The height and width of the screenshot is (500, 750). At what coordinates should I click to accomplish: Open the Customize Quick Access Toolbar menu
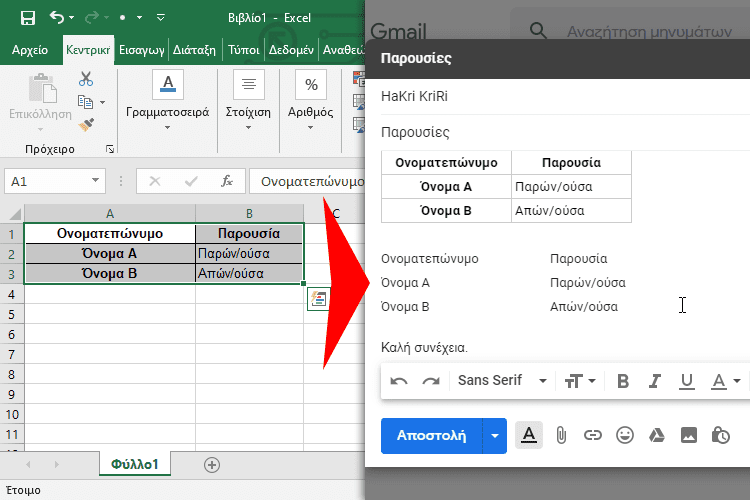point(161,18)
